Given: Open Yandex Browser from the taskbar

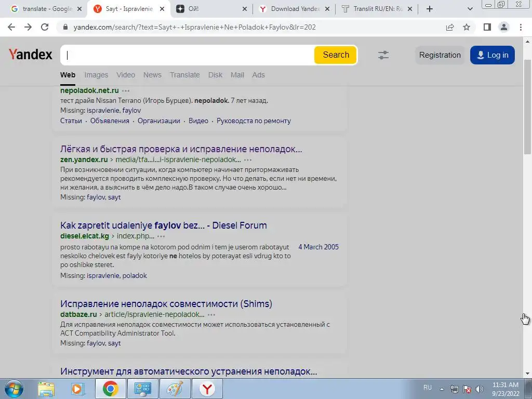Looking at the screenshot, I should (x=207, y=389).
